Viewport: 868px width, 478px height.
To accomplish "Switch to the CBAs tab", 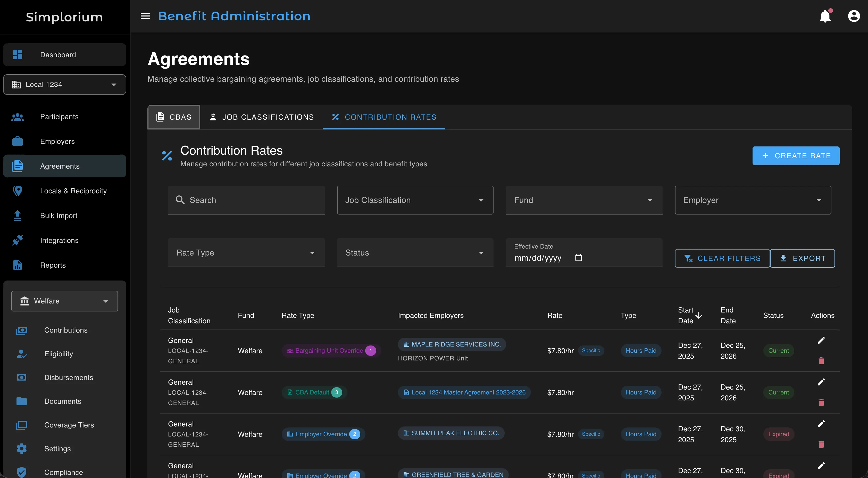I will 174,117.
